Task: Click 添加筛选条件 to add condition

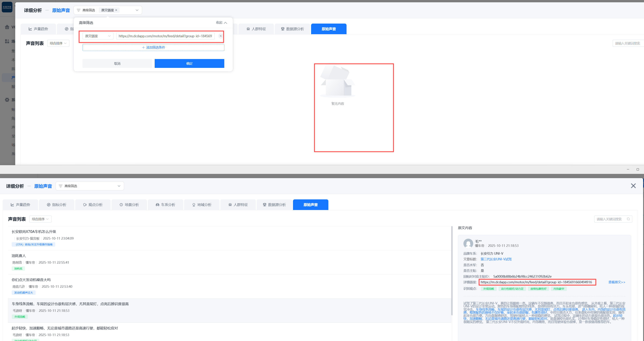Action: [x=153, y=47]
